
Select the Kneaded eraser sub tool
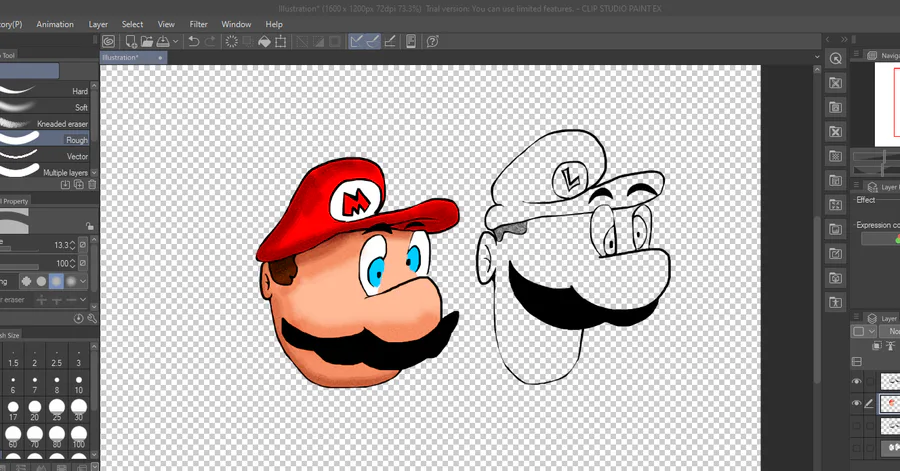[45, 123]
